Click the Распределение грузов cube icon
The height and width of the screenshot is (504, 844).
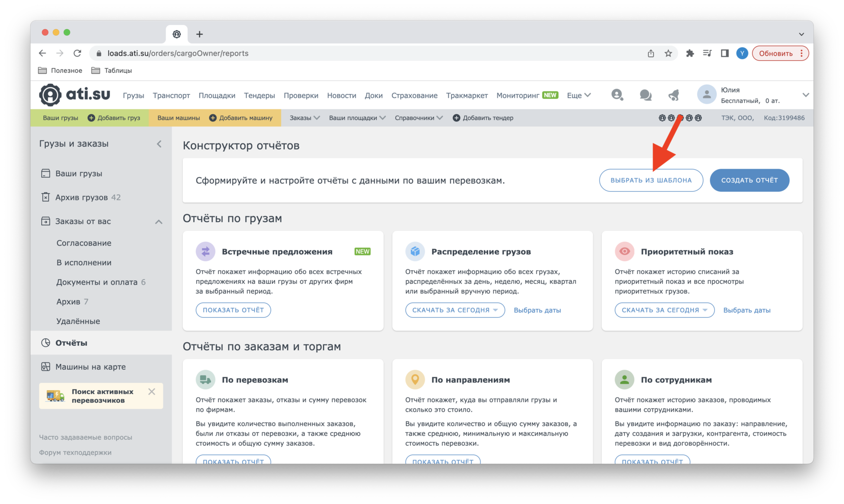coord(415,251)
